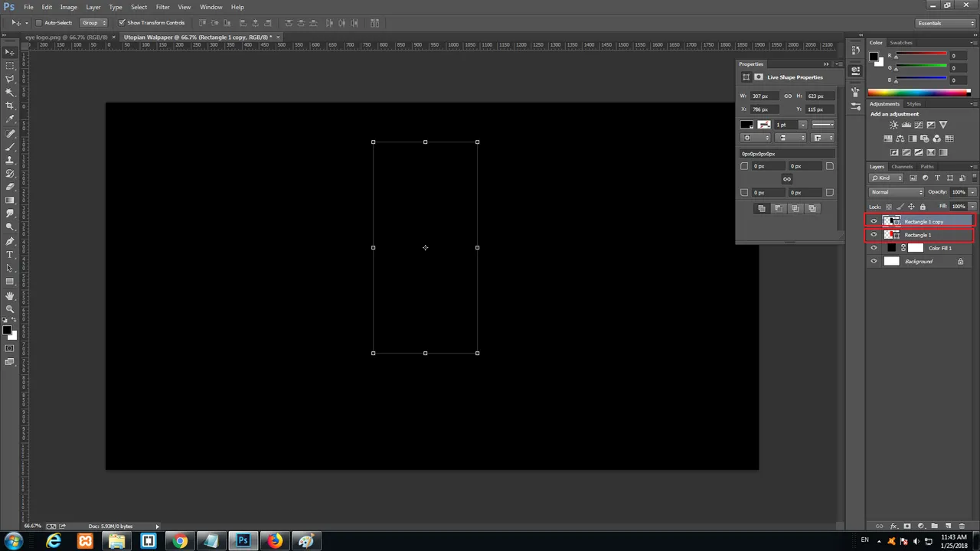980x551 pixels.
Task: Add a Brightness/Contrast adjustment
Action: coord(893,125)
